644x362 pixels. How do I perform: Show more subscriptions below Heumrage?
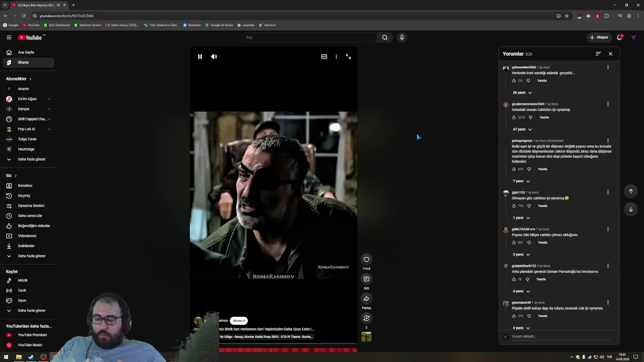click(29, 159)
